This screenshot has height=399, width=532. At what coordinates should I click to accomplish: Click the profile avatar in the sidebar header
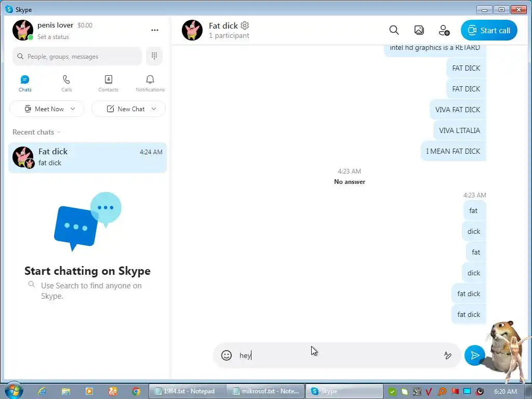23,30
